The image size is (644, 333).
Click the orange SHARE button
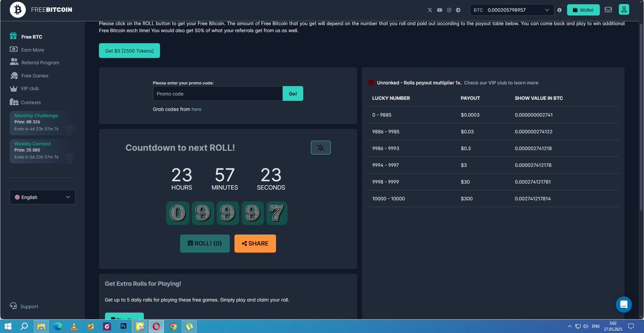(x=255, y=243)
